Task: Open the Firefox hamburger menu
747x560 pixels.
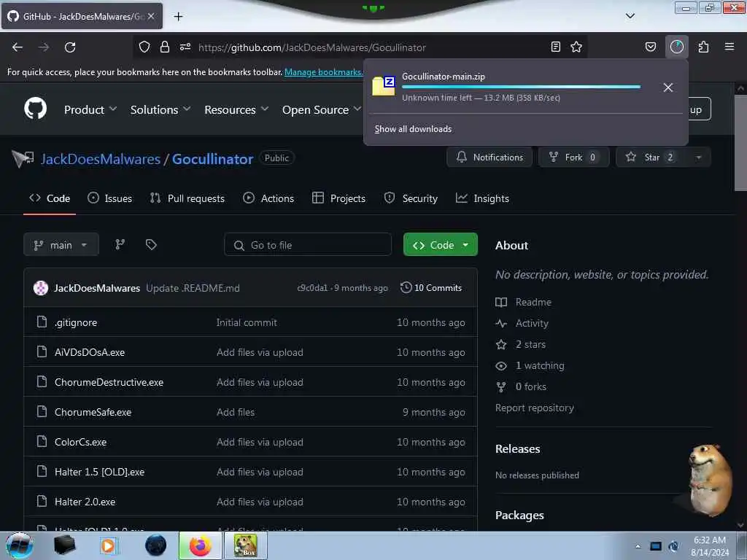Action: pyautogui.click(x=729, y=47)
